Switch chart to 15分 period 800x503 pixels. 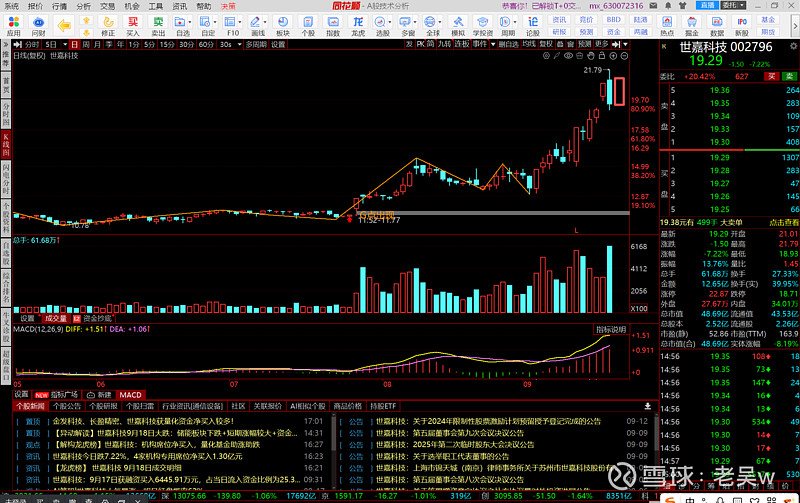click(x=167, y=44)
